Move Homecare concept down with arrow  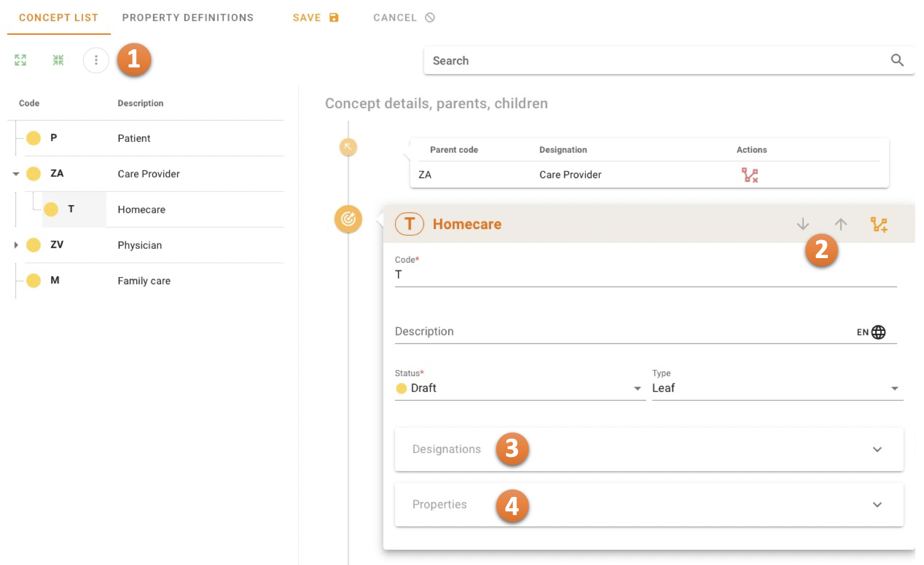[803, 224]
